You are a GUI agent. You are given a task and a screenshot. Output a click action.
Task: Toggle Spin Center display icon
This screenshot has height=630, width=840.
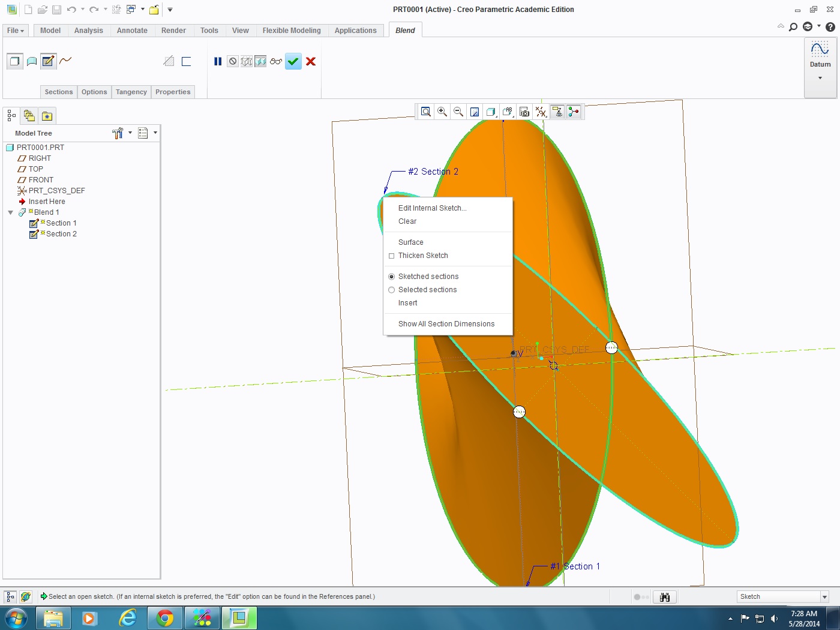(x=574, y=112)
